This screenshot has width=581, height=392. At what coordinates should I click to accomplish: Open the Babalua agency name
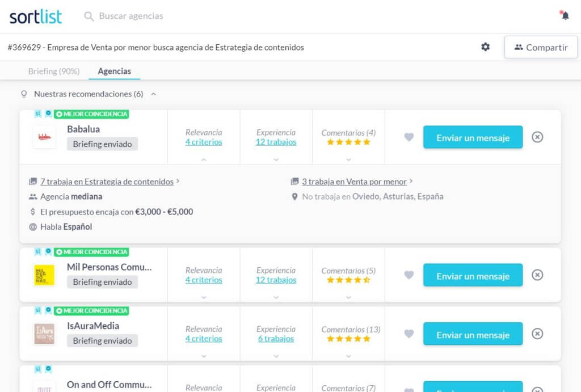tap(83, 129)
